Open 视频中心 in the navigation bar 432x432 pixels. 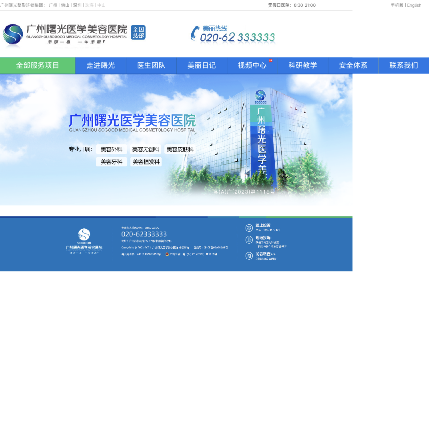252,65
